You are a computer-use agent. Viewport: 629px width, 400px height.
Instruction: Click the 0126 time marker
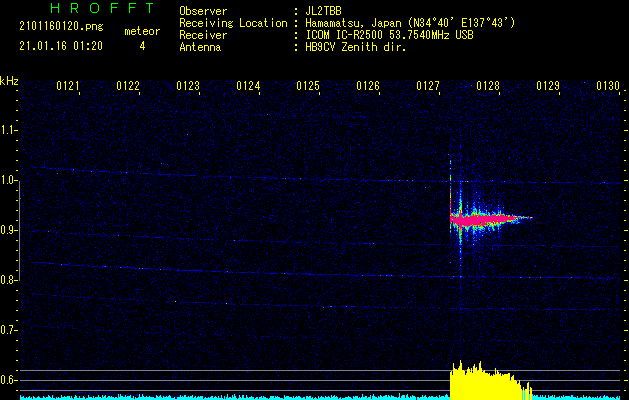pos(368,86)
